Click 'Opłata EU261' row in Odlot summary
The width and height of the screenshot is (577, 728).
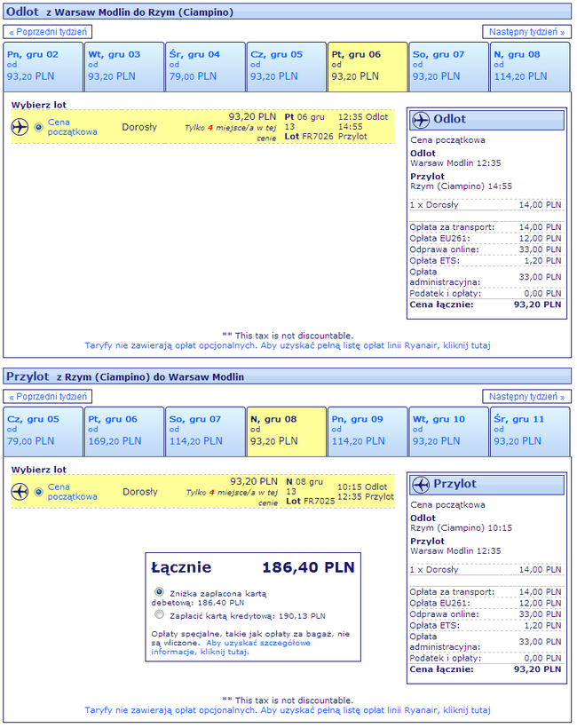(486, 239)
